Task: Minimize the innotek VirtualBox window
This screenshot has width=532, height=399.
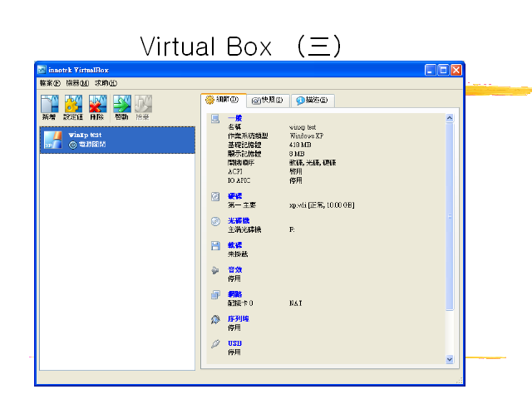Action: (431, 70)
